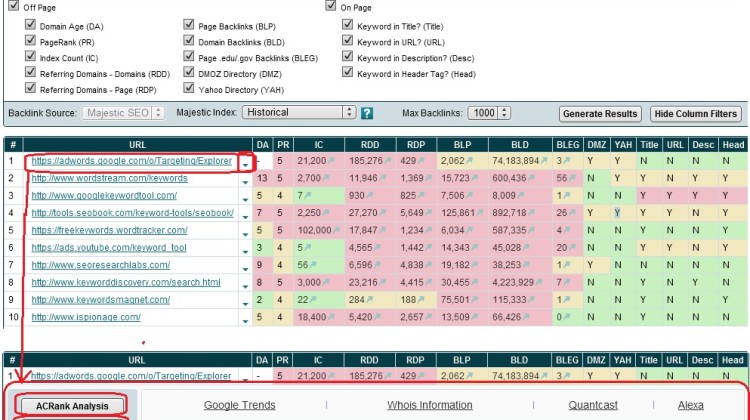Expand row arrow for wordstream.com
The image size is (750, 420).
click(245, 182)
